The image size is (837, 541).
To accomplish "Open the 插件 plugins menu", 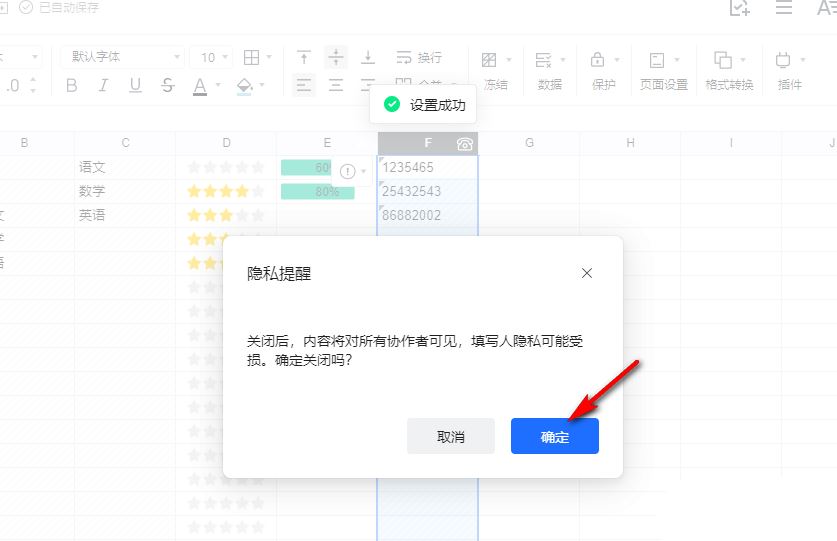I will coord(790,70).
